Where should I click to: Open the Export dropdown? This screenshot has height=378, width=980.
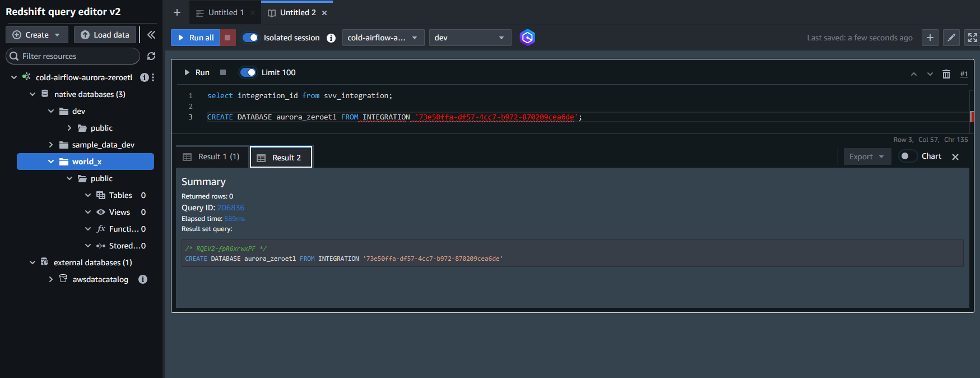tap(867, 156)
